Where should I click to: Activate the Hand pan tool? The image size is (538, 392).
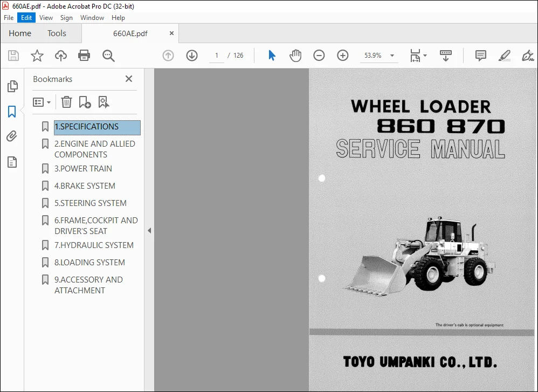pyautogui.click(x=295, y=56)
